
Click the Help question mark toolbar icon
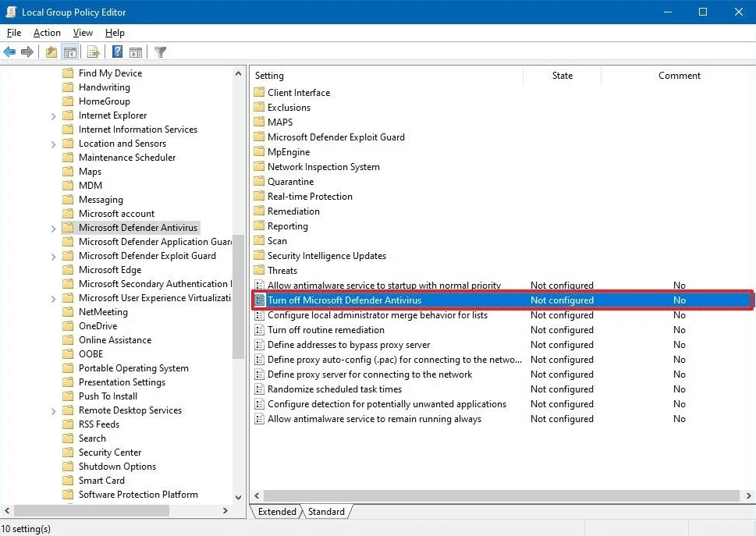(117, 51)
